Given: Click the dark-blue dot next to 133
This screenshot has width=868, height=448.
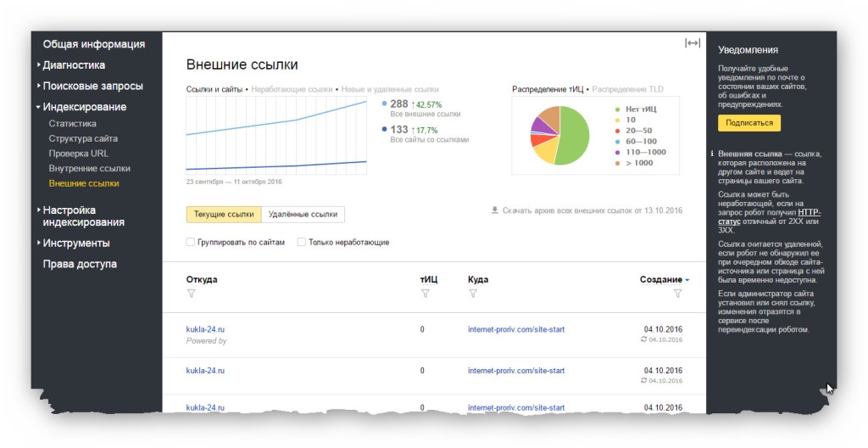Looking at the screenshot, I should 385,129.
